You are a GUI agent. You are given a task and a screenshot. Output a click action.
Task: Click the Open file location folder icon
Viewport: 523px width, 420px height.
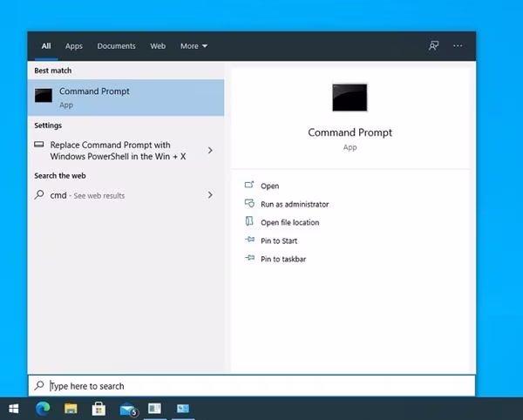pos(249,221)
